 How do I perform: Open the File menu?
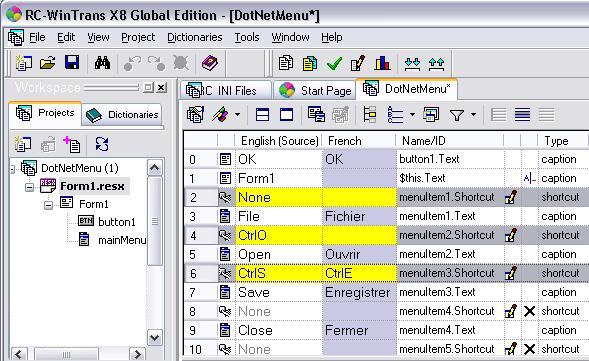click(37, 38)
